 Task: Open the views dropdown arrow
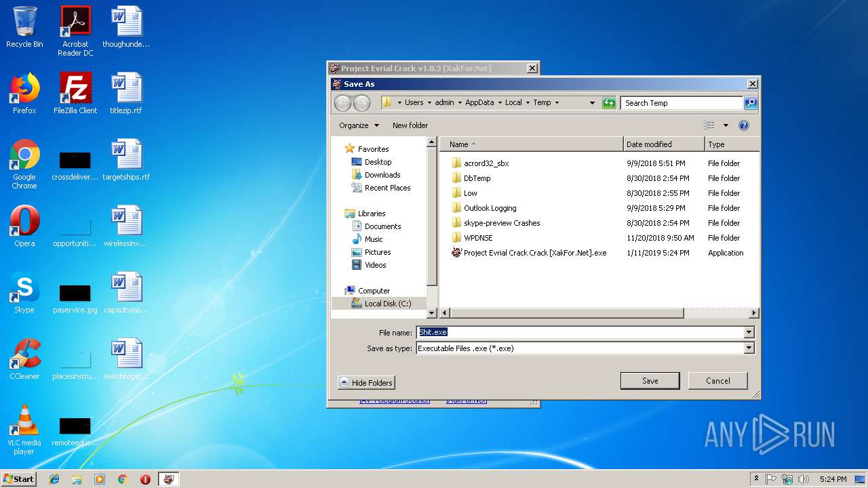pyautogui.click(x=726, y=125)
